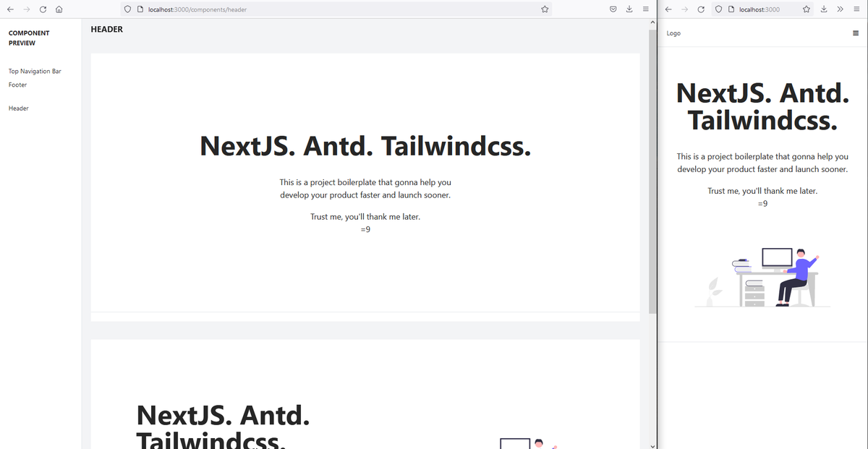
Task: Click page info icon in right address bar
Action: [x=731, y=9]
